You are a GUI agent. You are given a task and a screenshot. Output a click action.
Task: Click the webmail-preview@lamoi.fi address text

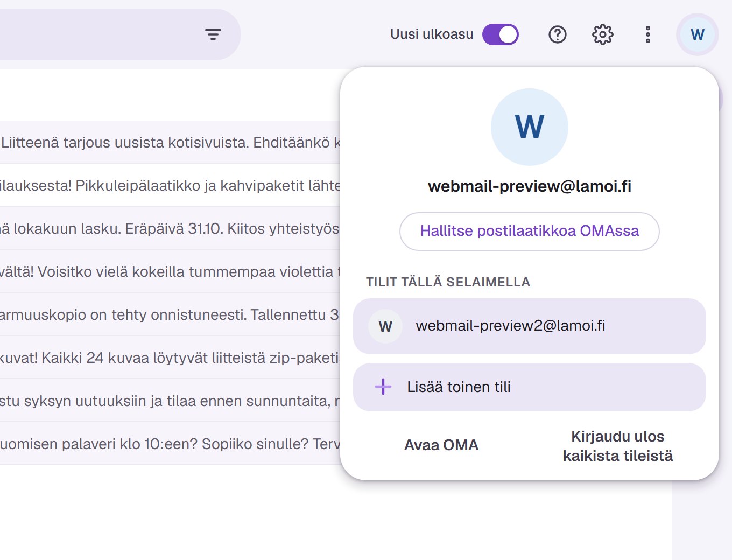(530, 186)
